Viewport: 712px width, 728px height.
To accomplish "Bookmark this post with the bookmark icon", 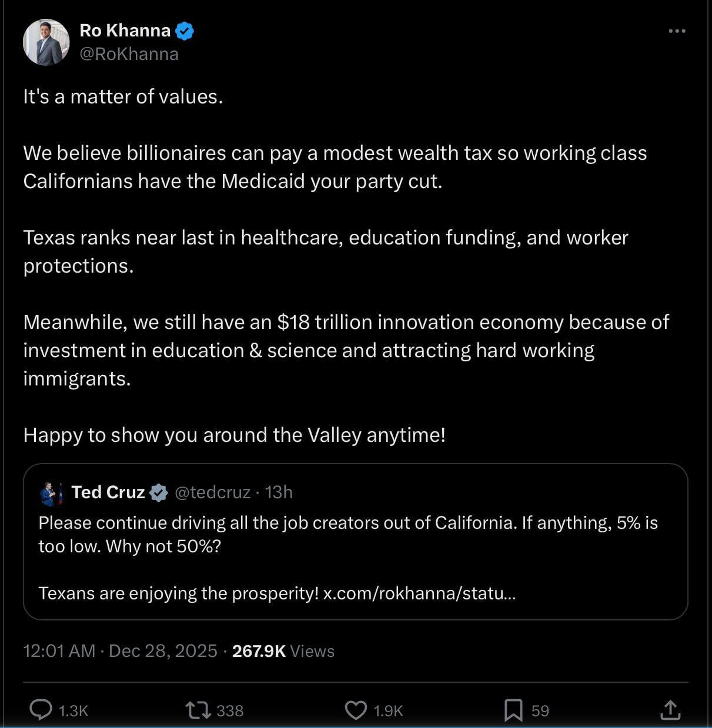I will 513,710.
